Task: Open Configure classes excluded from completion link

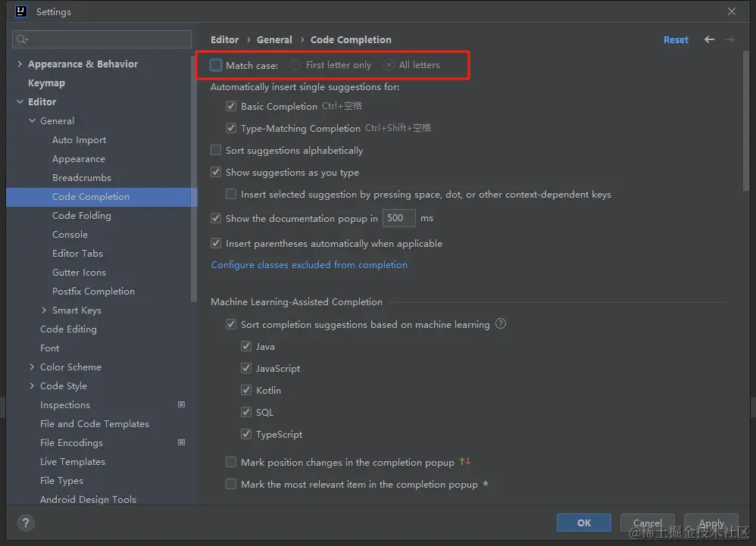Action: (x=309, y=264)
